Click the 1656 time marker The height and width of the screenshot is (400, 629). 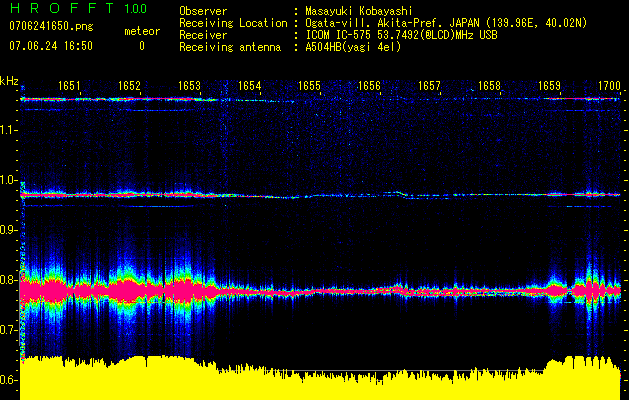pos(369,85)
